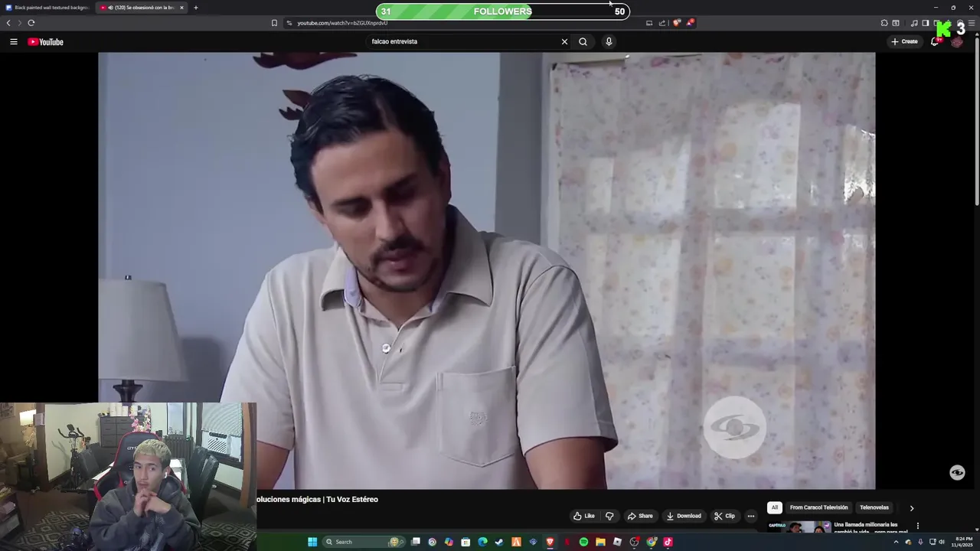Viewport: 980px width, 551px height.
Task: Open options for 'Una llamada millonaria' video
Action: point(917,526)
